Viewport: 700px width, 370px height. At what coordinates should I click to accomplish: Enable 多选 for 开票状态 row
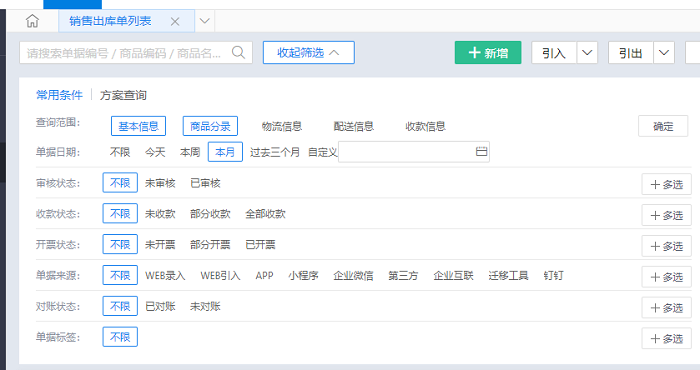(667, 246)
